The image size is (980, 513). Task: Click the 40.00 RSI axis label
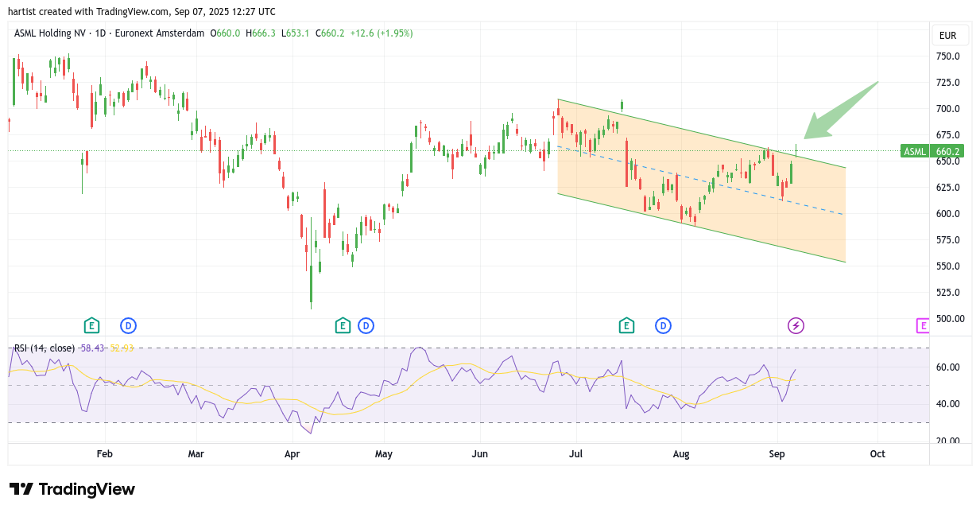(x=948, y=404)
